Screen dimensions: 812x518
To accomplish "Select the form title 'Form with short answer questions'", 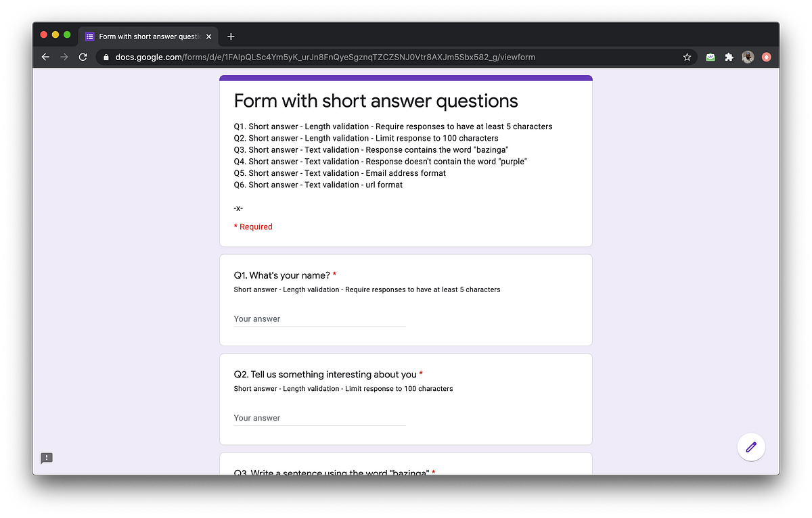I will pyautogui.click(x=376, y=100).
